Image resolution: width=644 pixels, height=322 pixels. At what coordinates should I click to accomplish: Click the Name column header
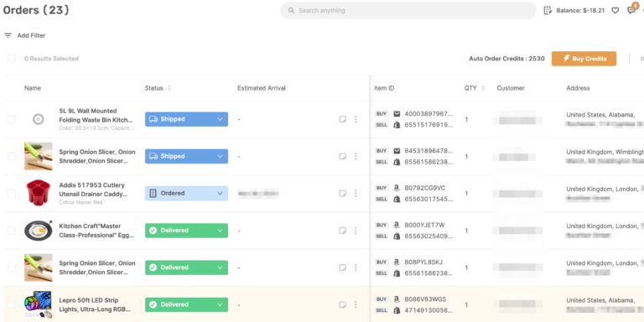(x=33, y=88)
